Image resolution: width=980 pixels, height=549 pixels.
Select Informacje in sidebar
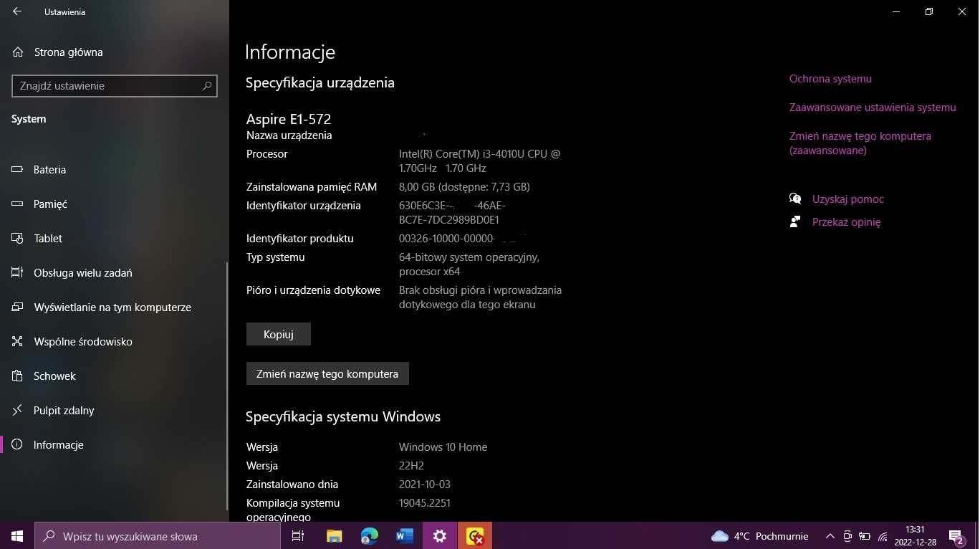coord(115,445)
